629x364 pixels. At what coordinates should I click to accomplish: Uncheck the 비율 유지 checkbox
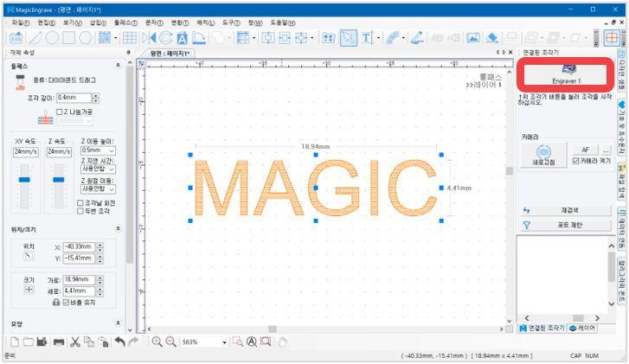(x=67, y=303)
